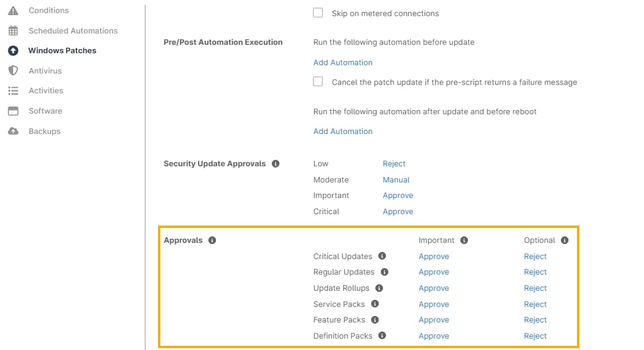Click info icon next to Definition Packs
Screen dimensions: 644x350
382,336
